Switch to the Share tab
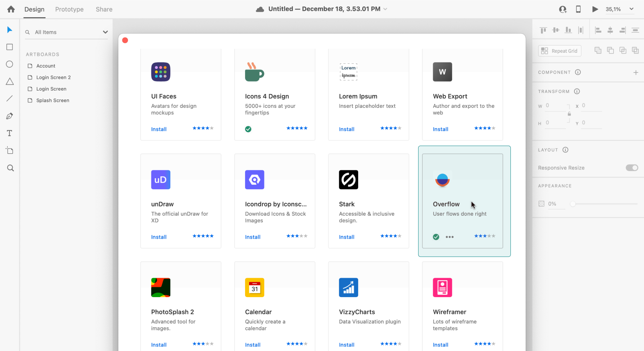 [x=104, y=9]
